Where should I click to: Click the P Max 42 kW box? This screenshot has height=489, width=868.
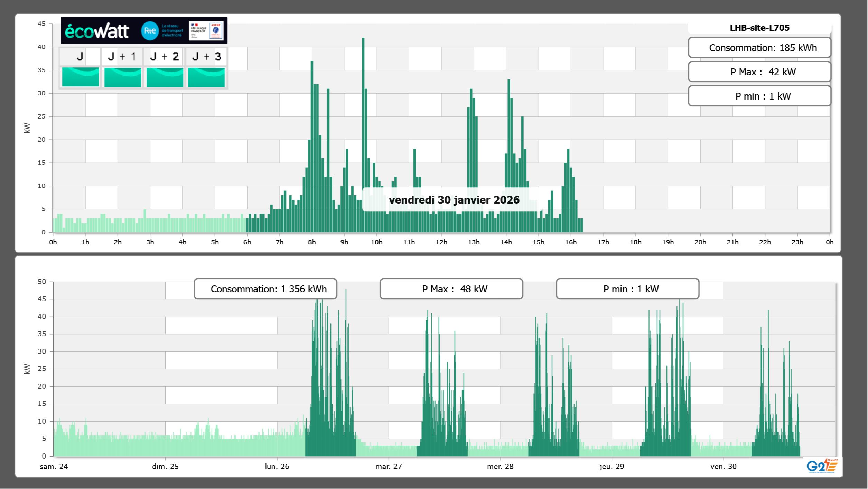[759, 72]
